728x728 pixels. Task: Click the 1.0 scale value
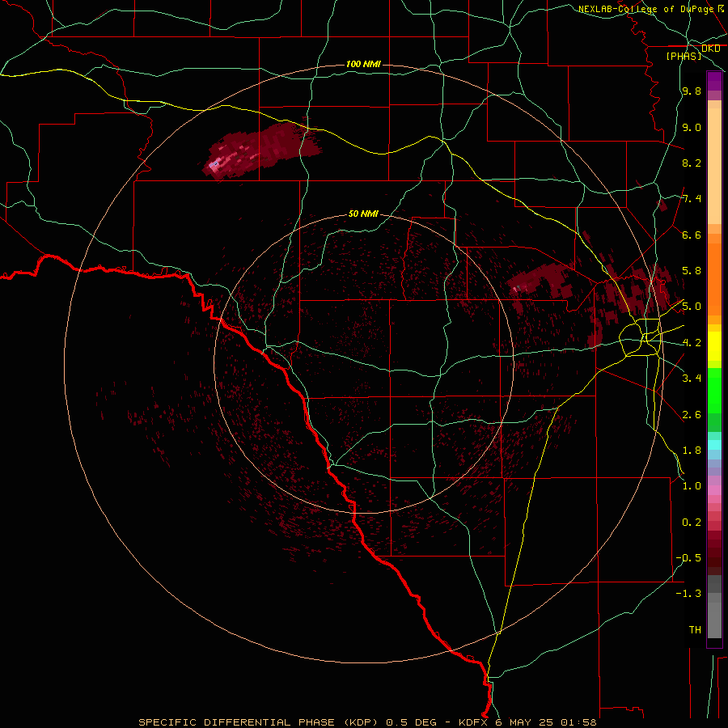point(692,485)
